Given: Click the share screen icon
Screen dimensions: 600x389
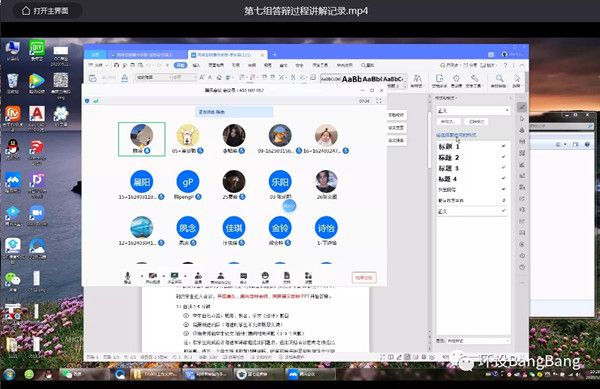Looking at the screenshot, I should pyautogui.click(x=174, y=278).
